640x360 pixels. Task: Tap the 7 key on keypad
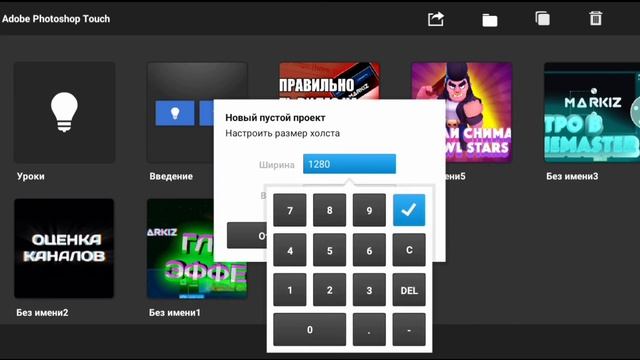290,210
